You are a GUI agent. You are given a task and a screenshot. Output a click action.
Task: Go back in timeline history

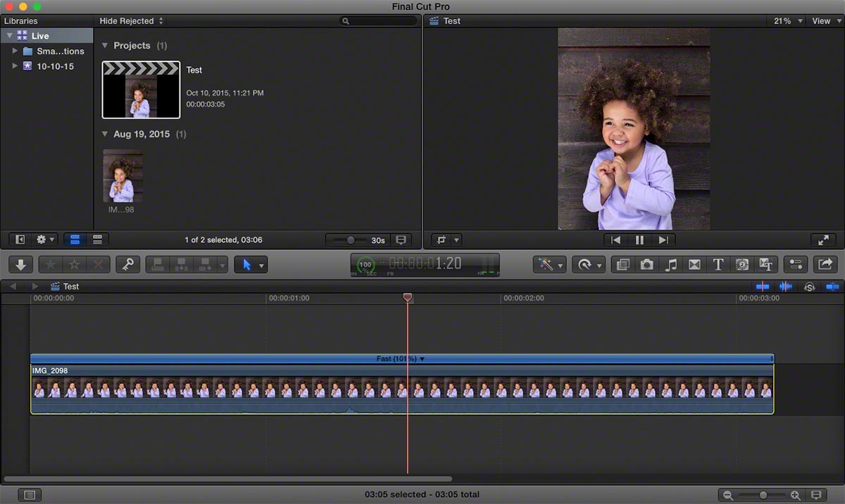point(13,286)
